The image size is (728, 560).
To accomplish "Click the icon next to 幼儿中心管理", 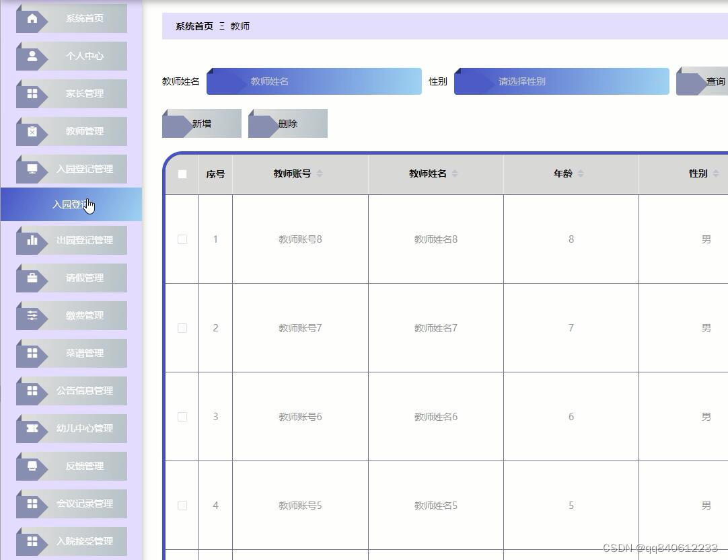I will 32,428.
